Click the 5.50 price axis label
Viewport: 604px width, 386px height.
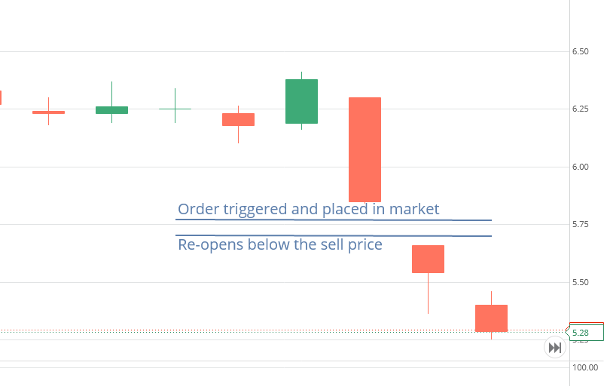click(580, 282)
